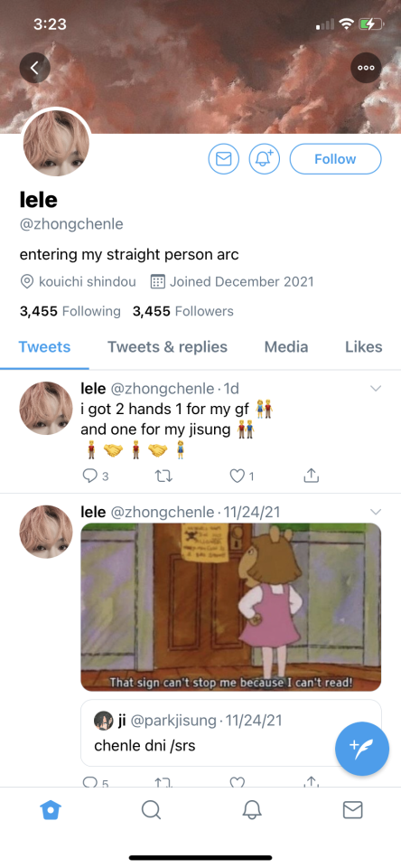Open Notifications bell in the bottom navigation

(x=252, y=810)
